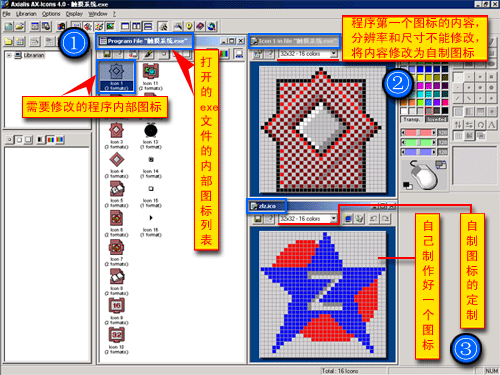Click the rotate tool icon in tools panel

pyautogui.click(x=480, y=125)
